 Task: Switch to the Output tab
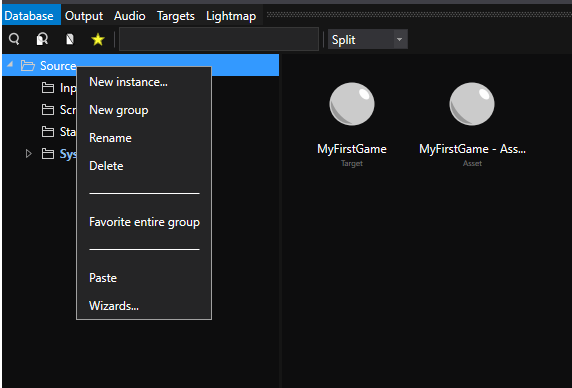[84, 16]
